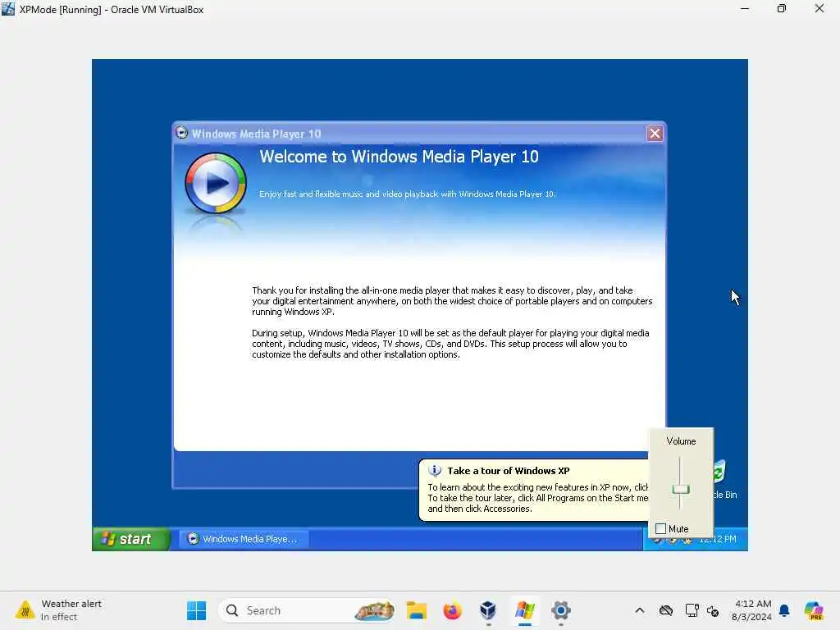Viewport: 840px width, 630px height.
Task: Click the info icon in tour balloon
Action: point(435,471)
